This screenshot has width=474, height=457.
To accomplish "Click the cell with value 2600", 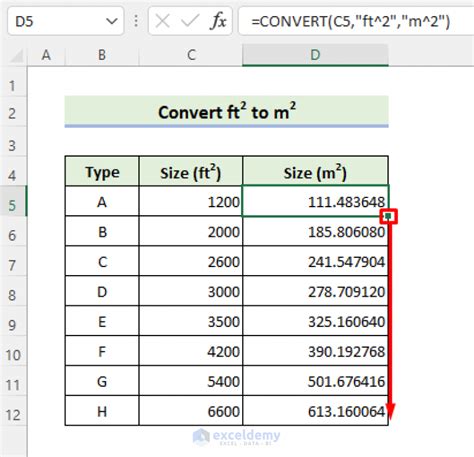I will pos(191,261).
